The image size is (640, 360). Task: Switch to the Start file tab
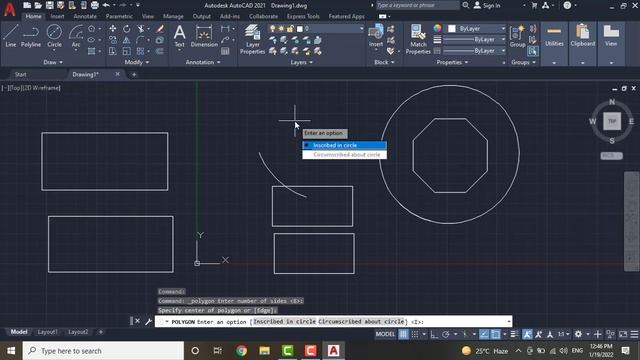[20, 74]
